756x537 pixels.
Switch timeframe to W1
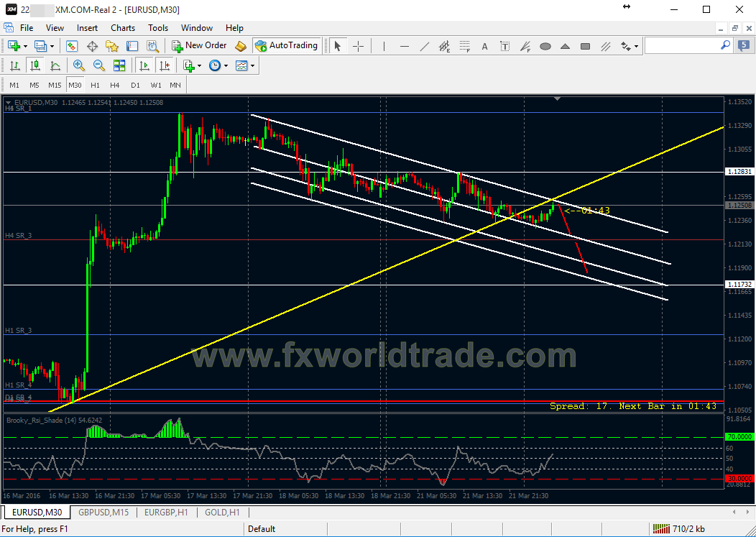(x=156, y=85)
